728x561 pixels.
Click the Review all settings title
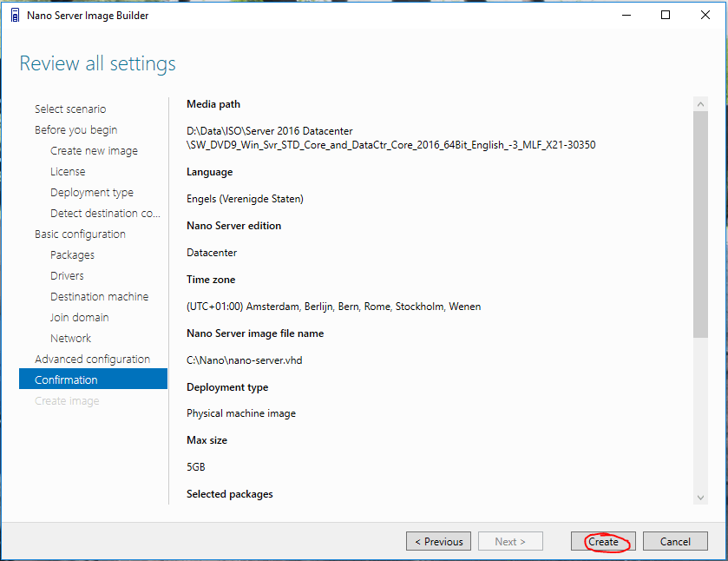pos(97,64)
